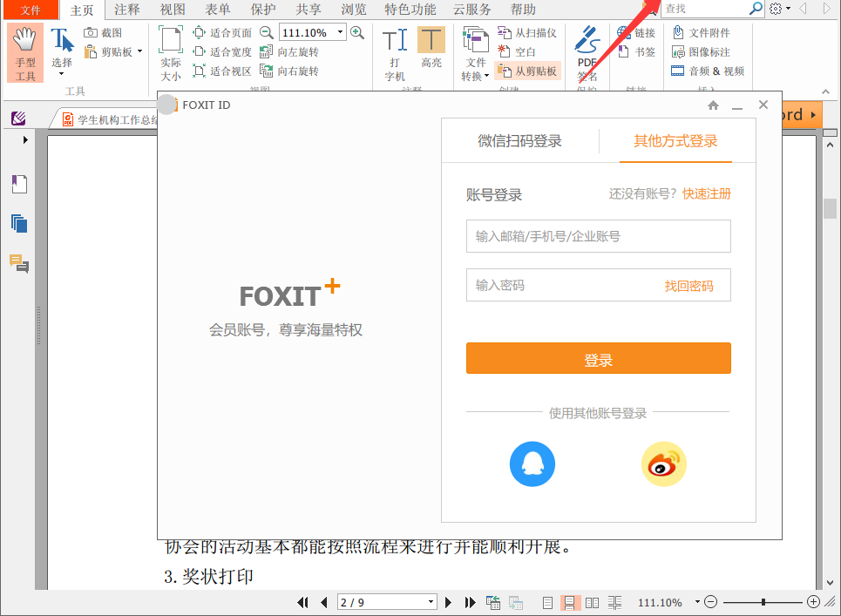Switch to the 注释 ribbon tab

point(125,10)
